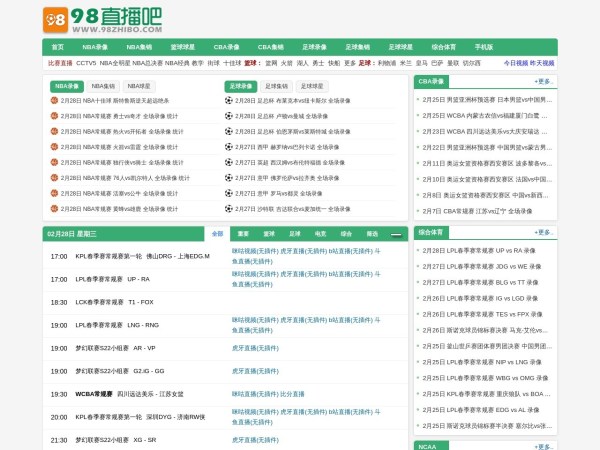
Task: Click basketball icon beside 火箭vs雷霆 recording
Action: 54,147
